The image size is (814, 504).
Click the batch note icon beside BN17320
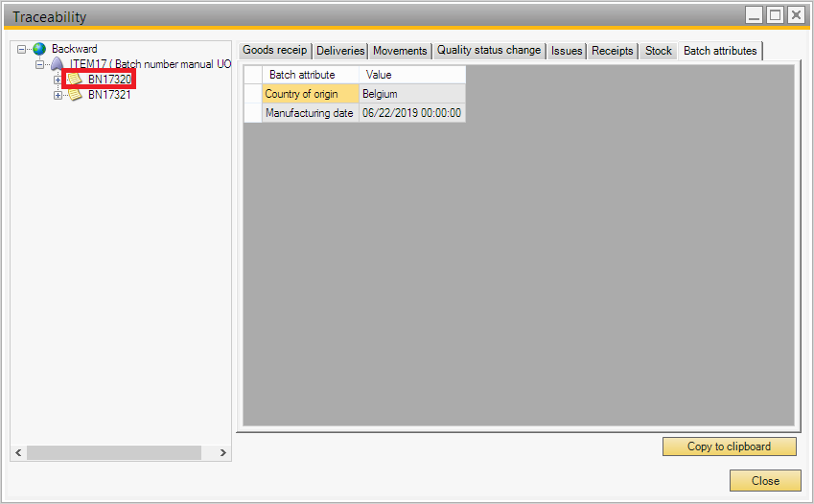(x=75, y=79)
